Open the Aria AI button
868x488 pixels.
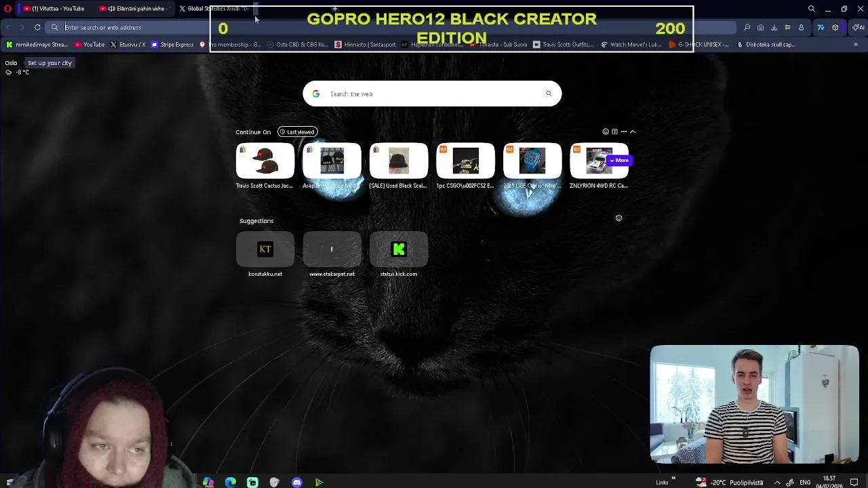(x=858, y=27)
